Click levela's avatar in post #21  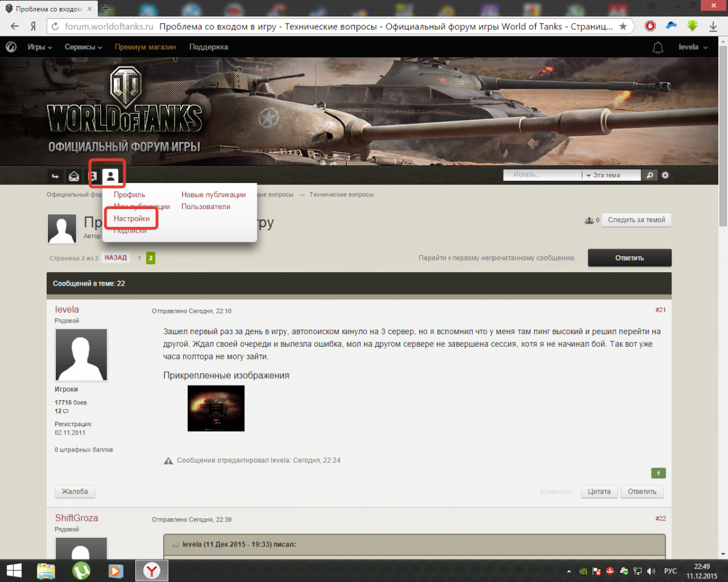(81, 355)
